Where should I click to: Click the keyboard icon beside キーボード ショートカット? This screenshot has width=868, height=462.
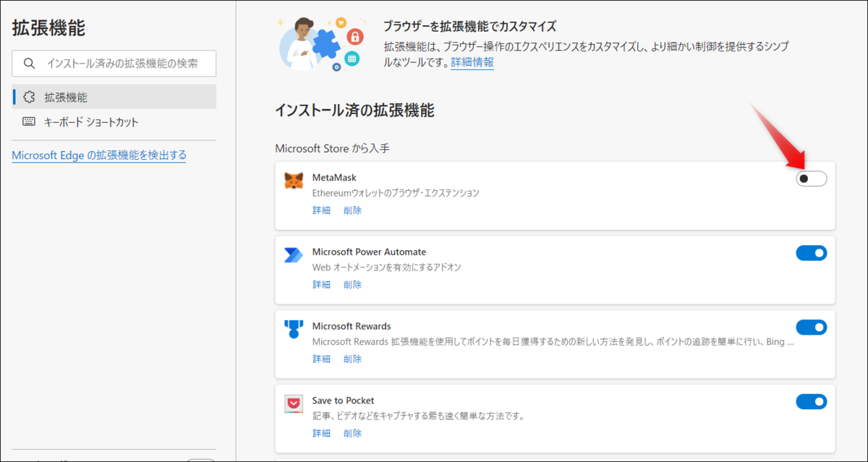[x=30, y=122]
